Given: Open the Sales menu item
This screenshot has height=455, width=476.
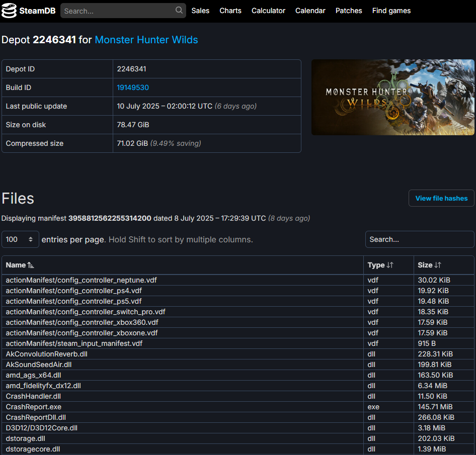Looking at the screenshot, I should 200,11.
